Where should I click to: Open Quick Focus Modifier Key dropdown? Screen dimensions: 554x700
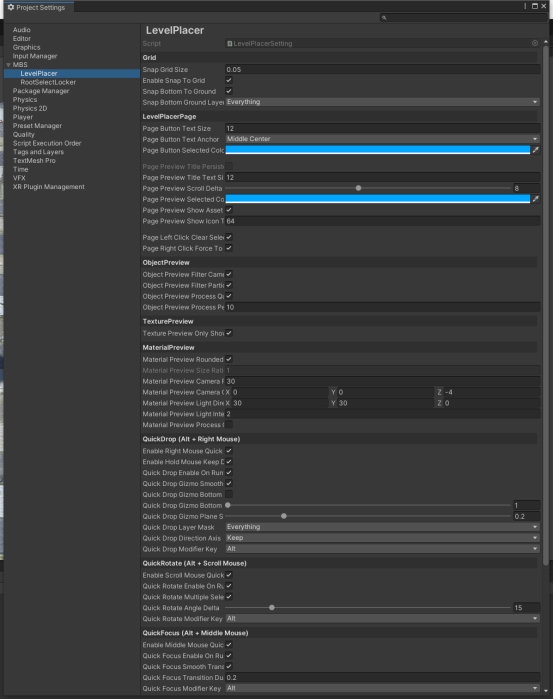(383, 688)
